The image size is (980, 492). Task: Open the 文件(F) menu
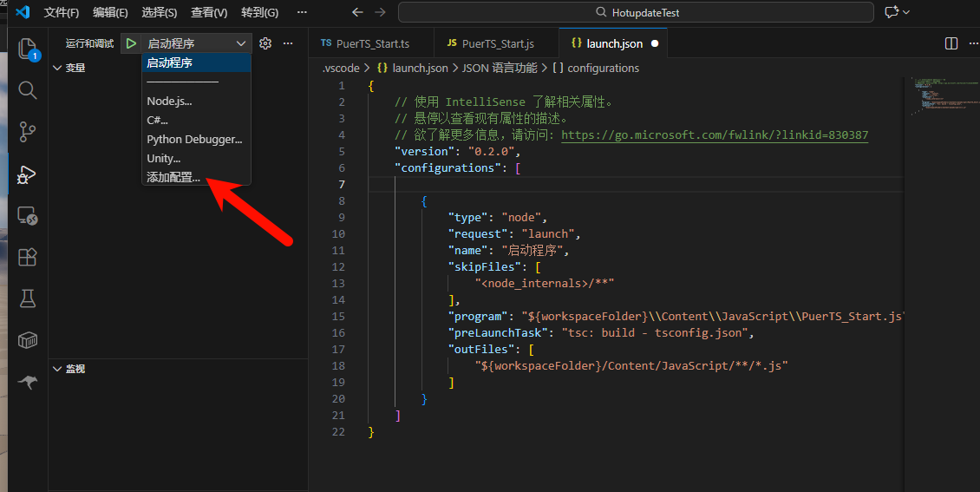click(62, 12)
